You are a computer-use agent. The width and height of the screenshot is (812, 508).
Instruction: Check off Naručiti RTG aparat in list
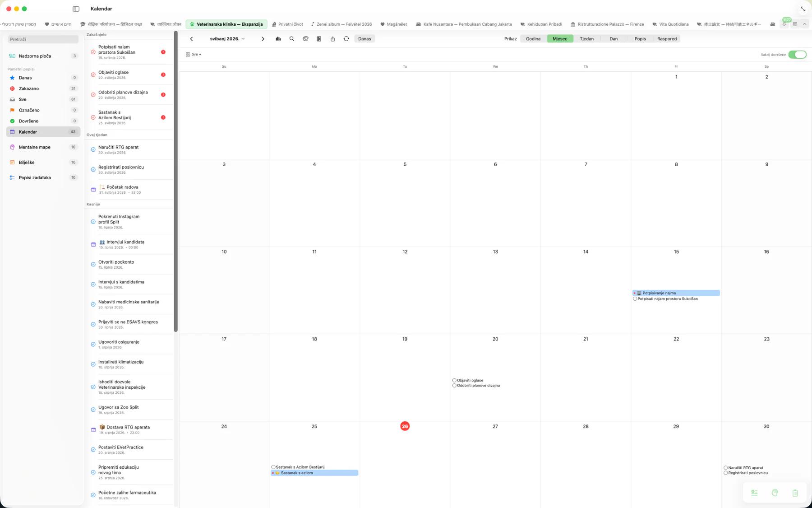(93, 149)
